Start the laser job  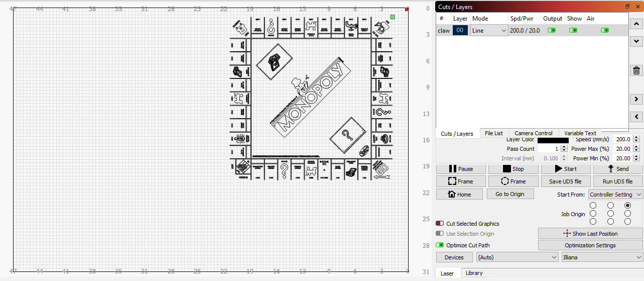(x=566, y=169)
